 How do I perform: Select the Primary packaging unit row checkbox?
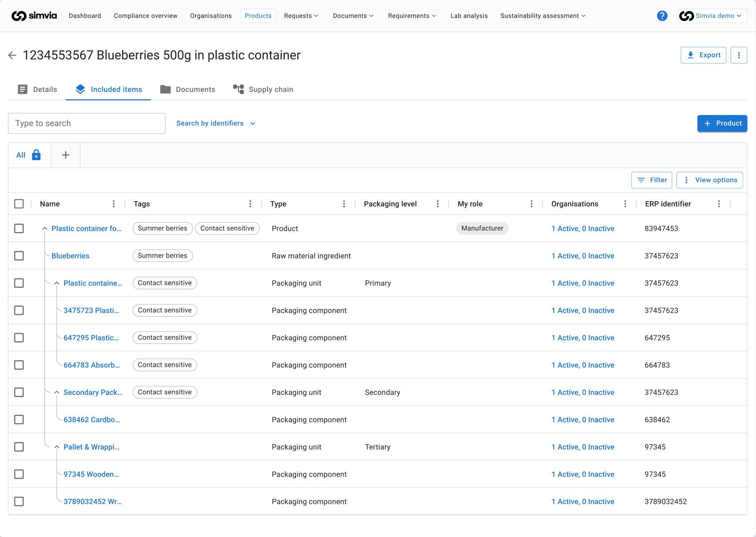[x=19, y=283]
